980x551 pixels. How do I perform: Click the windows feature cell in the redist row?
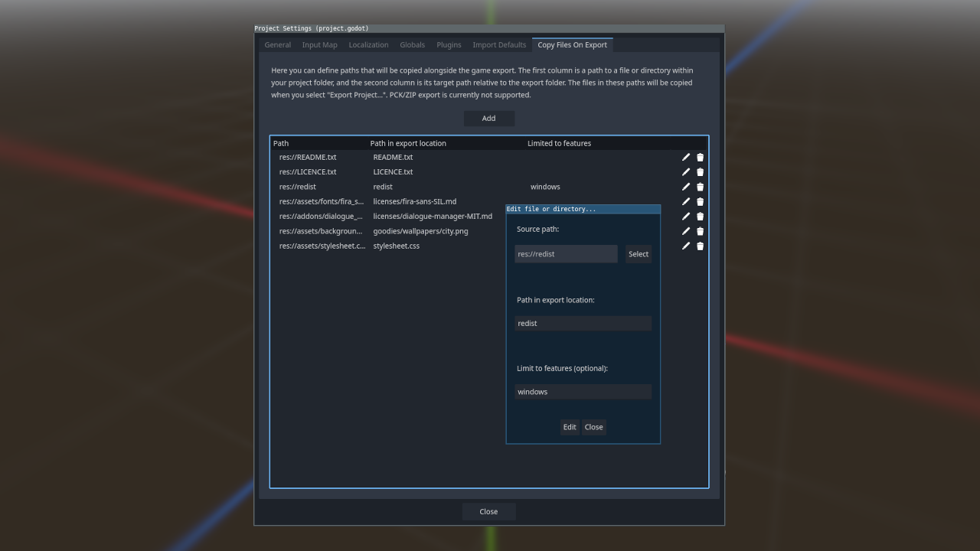click(x=545, y=187)
